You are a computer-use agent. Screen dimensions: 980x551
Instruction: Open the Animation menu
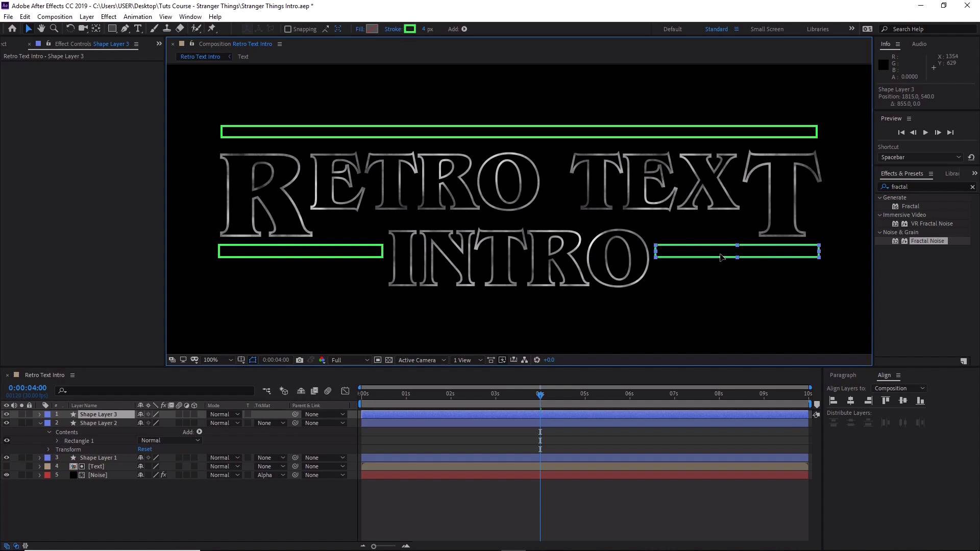coord(137,17)
